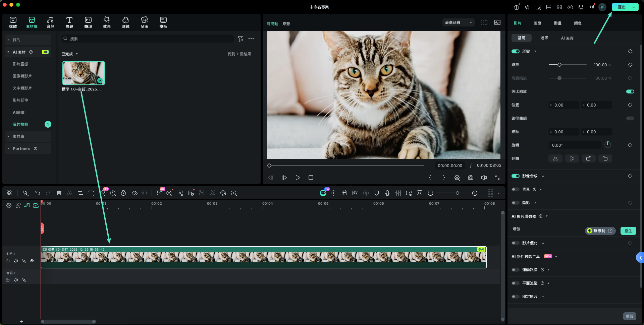Click the filter icon next to search

click(240, 39)
